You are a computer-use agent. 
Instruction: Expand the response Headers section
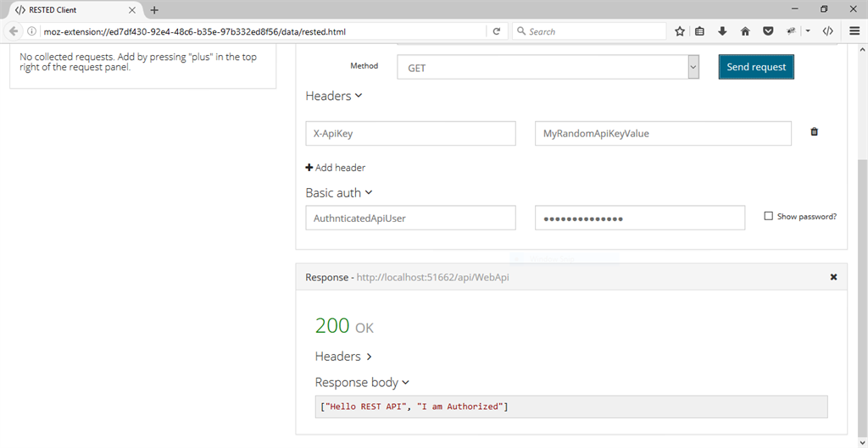[x=343, y=357]
